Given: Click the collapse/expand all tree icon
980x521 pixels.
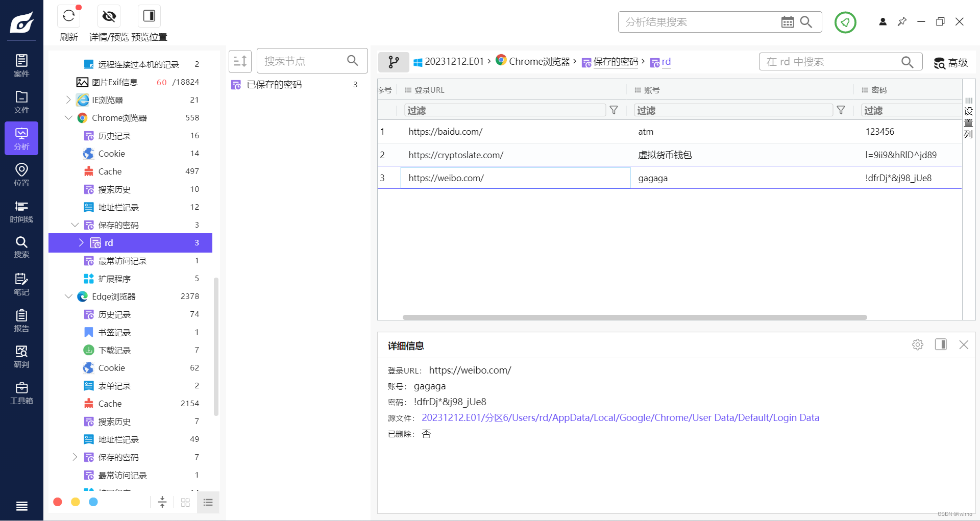Looking at the screenshot, I should 162,502.
